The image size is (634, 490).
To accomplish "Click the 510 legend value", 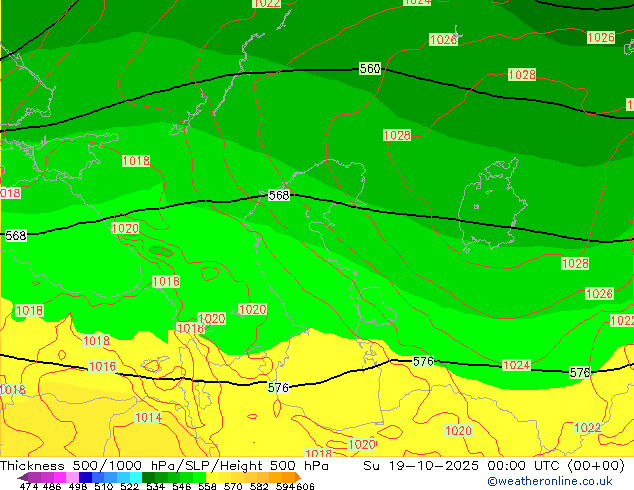I will pos(104,486).
